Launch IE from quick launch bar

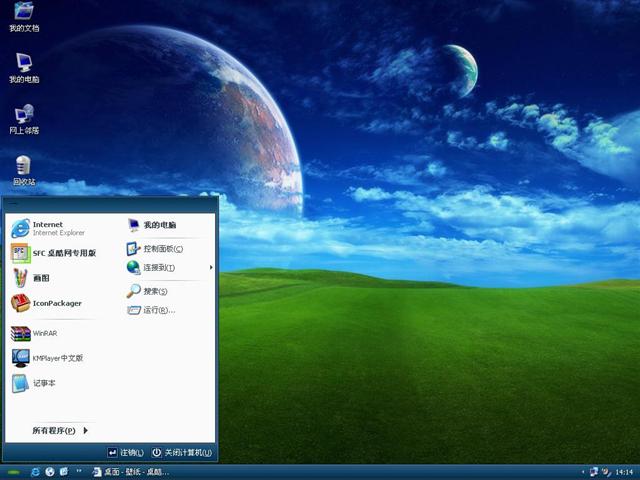coord(36,472)
